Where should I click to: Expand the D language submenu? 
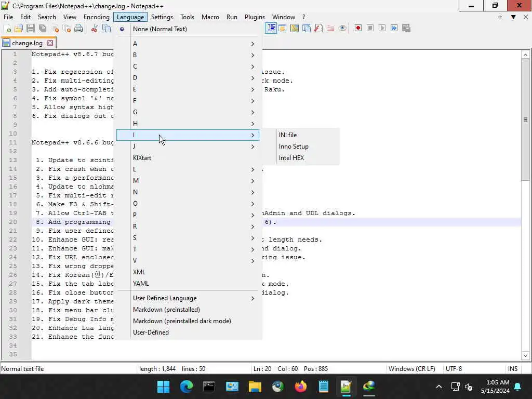point(188,78)
